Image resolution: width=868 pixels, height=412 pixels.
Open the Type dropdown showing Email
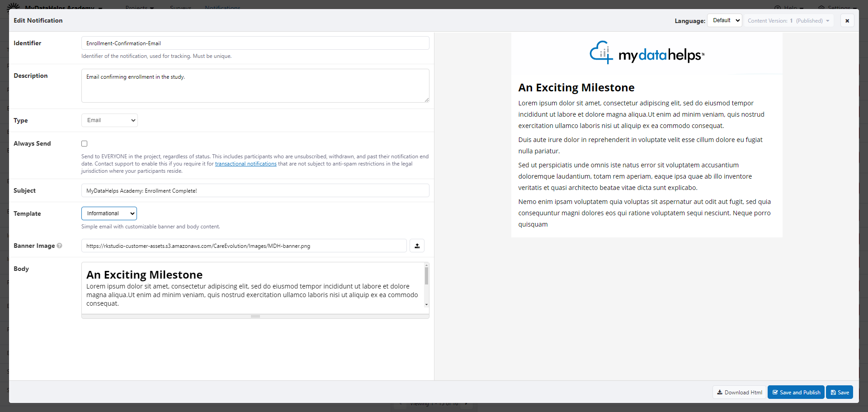coord(109,120)
